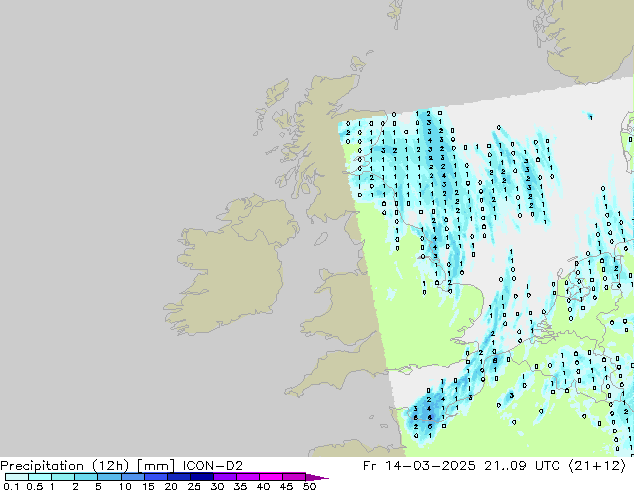Click the '25' legend scale value
The height and width of the screenshot is (490, 634).
(194, 486)
